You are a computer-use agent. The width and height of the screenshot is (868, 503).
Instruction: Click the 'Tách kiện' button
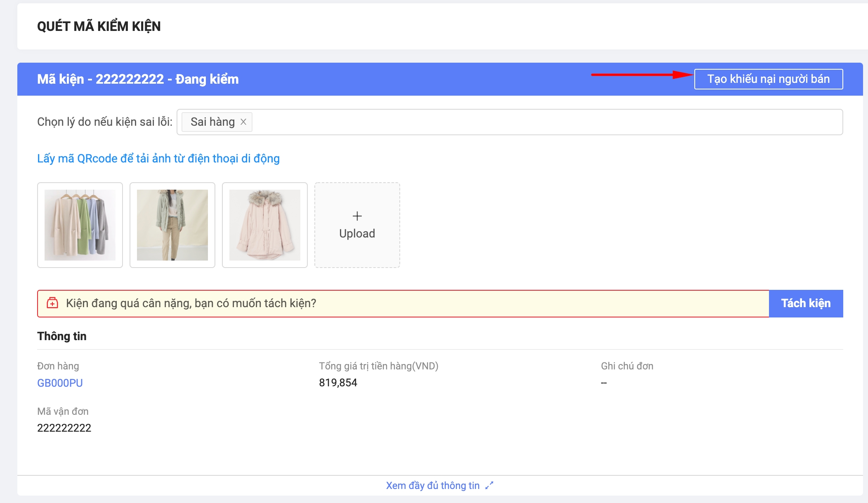tap(806, 303)
